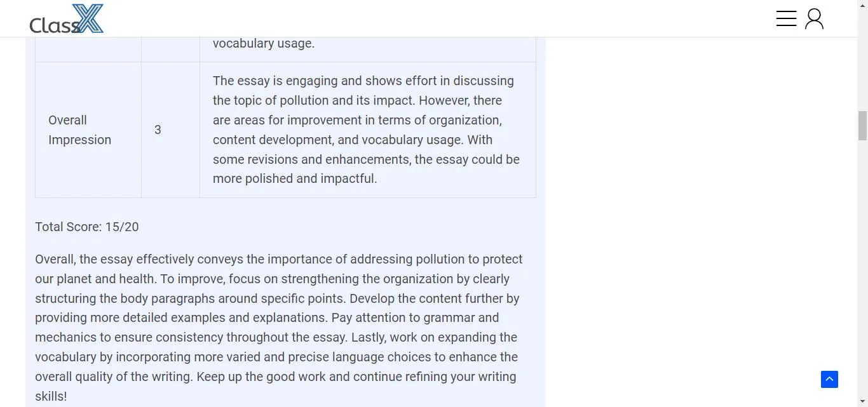Click the scrollbar down arrow
This screenshot has width=868, height=407.
(863, 403)
